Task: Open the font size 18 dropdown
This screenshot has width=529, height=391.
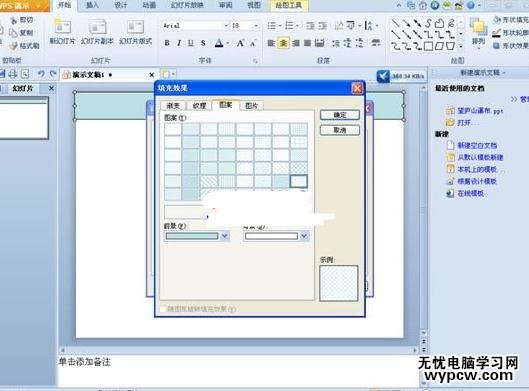Action: (256, 26)
